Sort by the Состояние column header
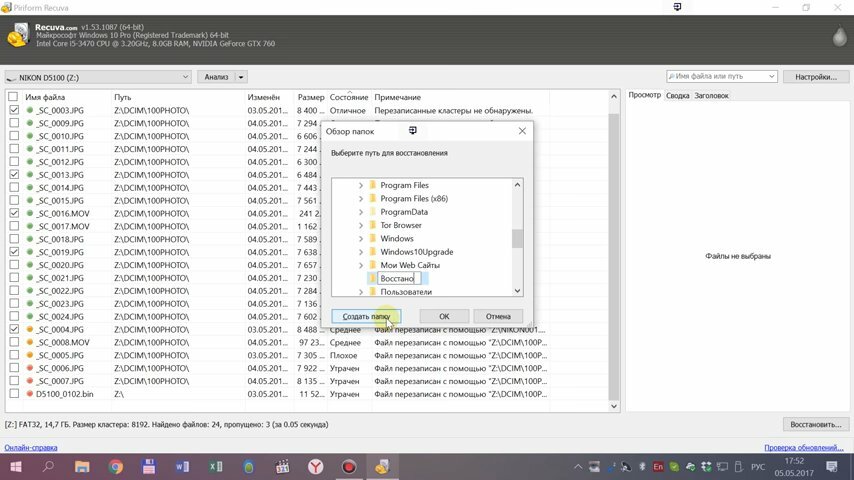Screen dimensions: 854x480 349,97
